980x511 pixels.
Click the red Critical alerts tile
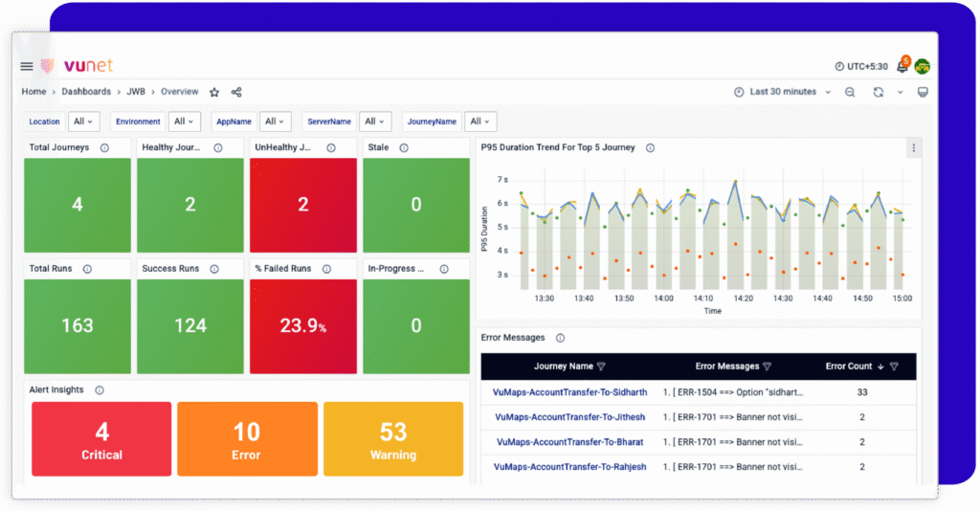click(101, 439)
